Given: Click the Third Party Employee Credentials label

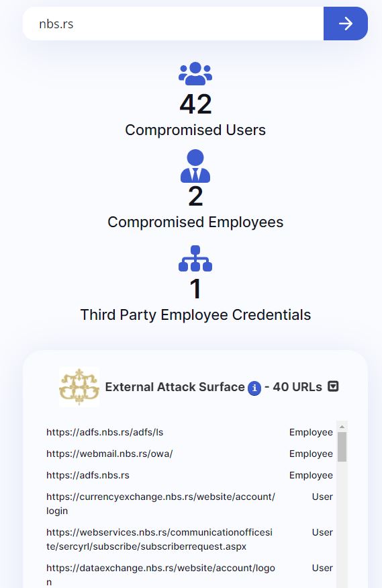Looking at the screenshot, I should [x=195, y=314].
